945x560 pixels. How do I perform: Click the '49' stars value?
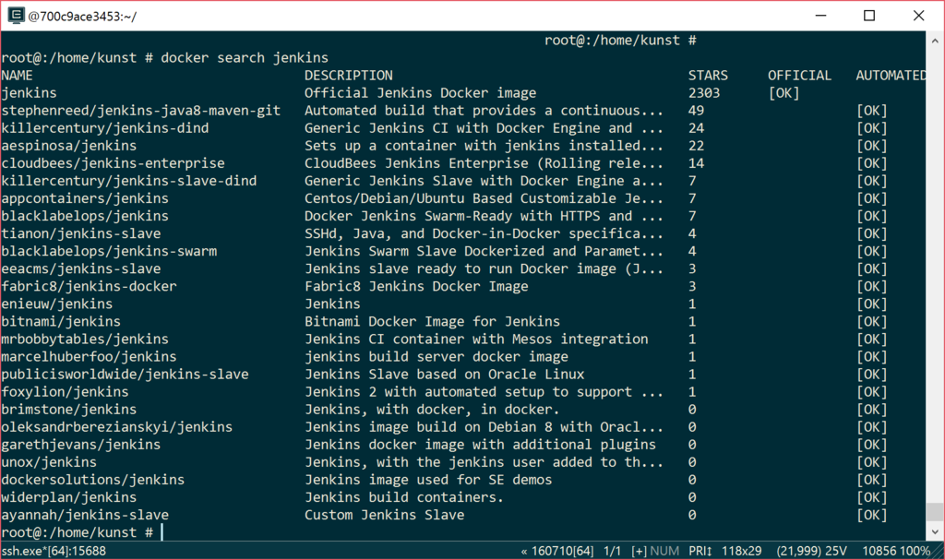(696, 111)
